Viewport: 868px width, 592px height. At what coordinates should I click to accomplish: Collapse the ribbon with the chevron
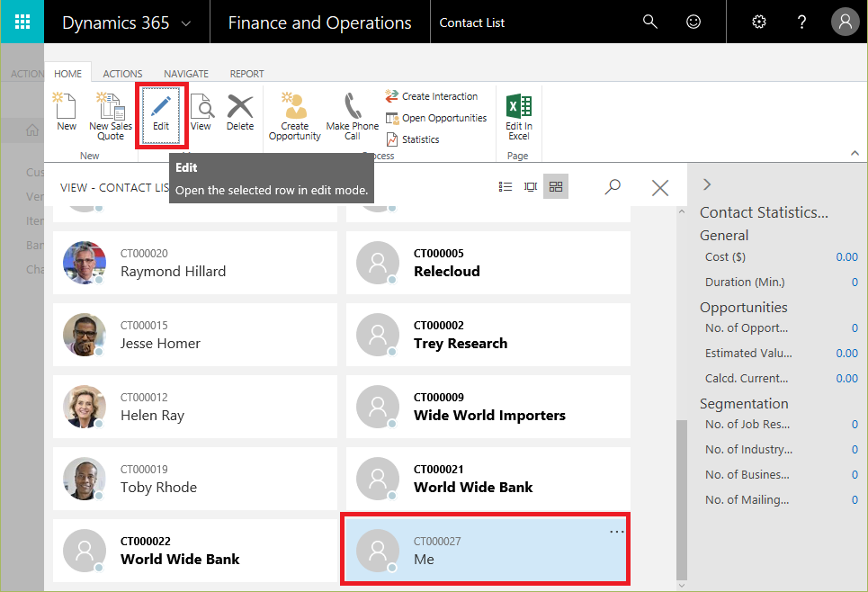[x=855, y=153]
